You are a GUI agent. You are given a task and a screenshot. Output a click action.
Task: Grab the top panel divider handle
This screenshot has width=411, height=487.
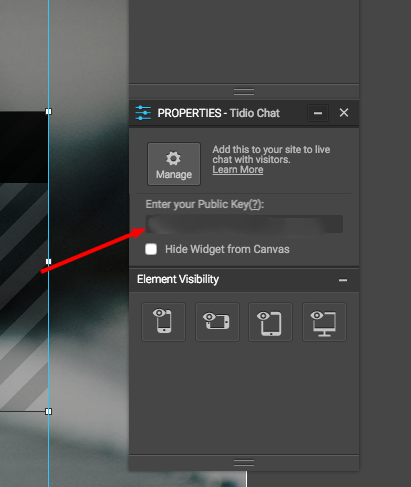[244, 92]
